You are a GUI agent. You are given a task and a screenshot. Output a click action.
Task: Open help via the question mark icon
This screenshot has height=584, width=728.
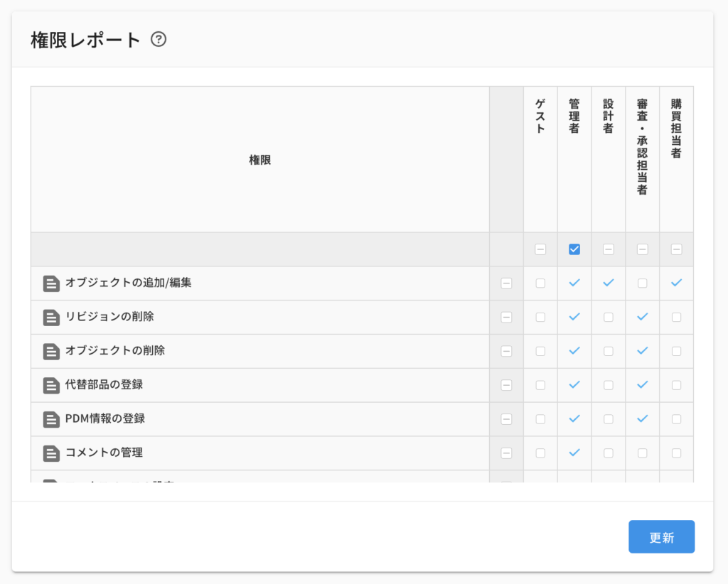(159, 40)
